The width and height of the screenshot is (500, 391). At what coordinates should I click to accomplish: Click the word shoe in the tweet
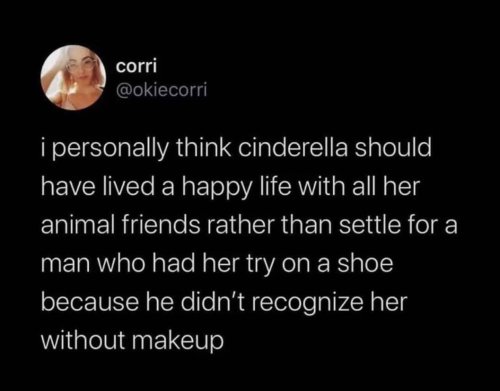point(365,263)
